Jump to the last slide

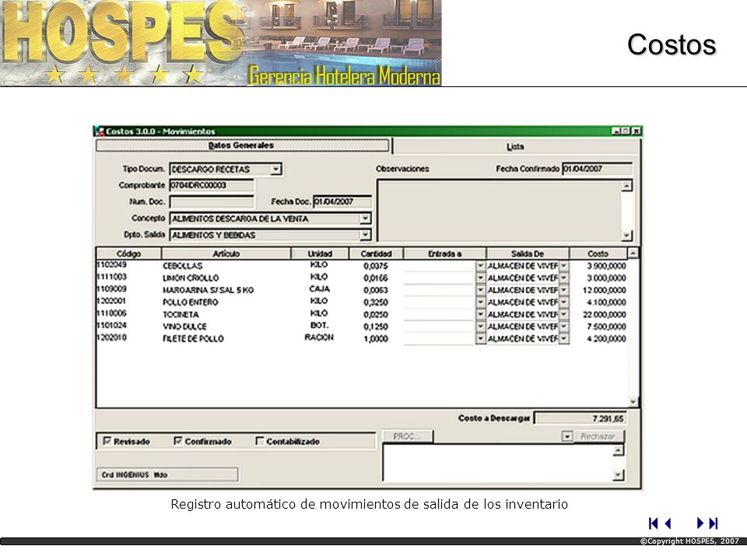point(714,523)
